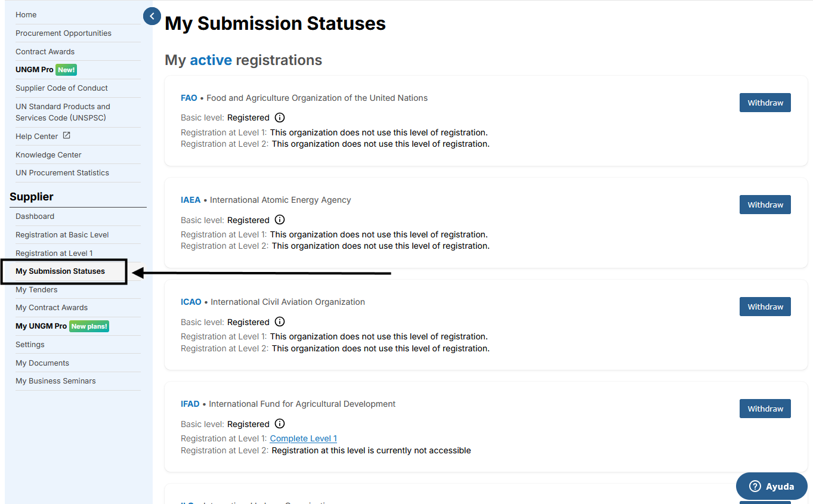Open the Complete Level 1 link
This screenshot has height=504, width=813.
coord(303,438)
